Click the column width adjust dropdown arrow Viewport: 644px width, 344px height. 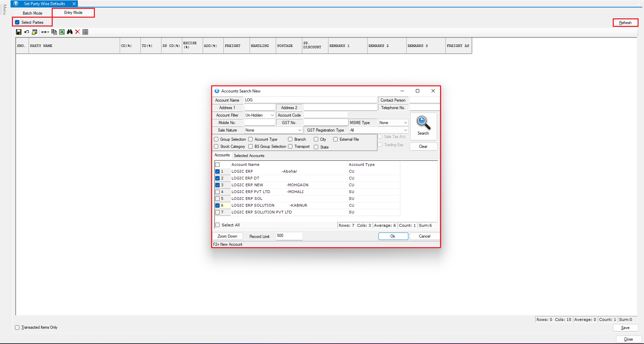(48, 32)
